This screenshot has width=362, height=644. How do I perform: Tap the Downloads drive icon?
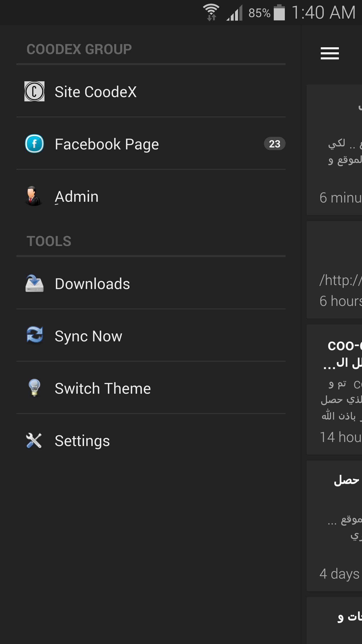tap(34, 284)
